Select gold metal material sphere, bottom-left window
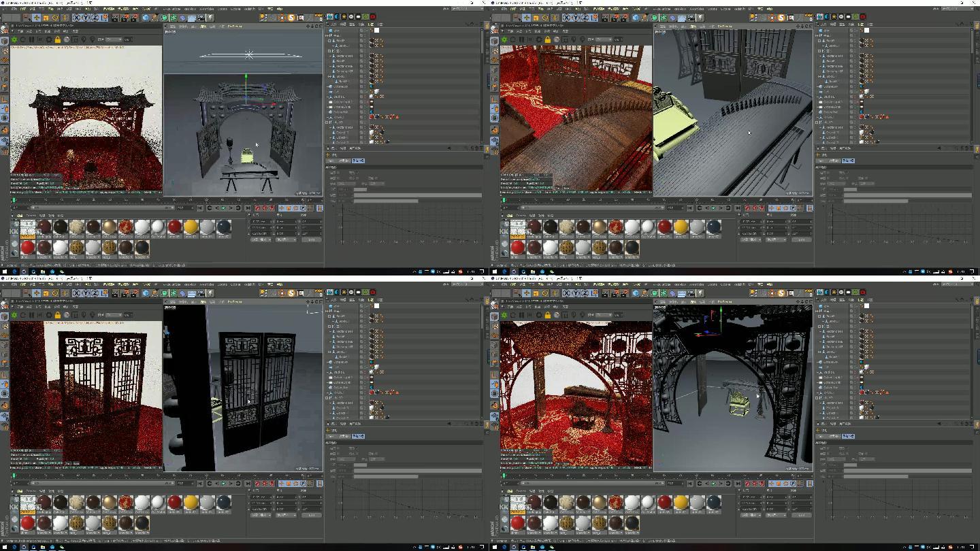 (110, 502)
